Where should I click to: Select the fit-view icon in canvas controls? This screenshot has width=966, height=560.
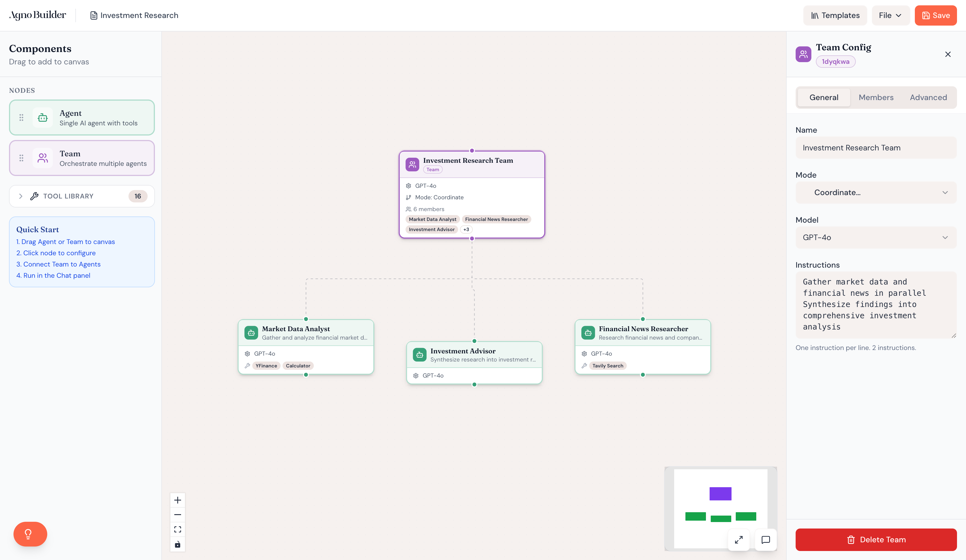pos(177,529)
